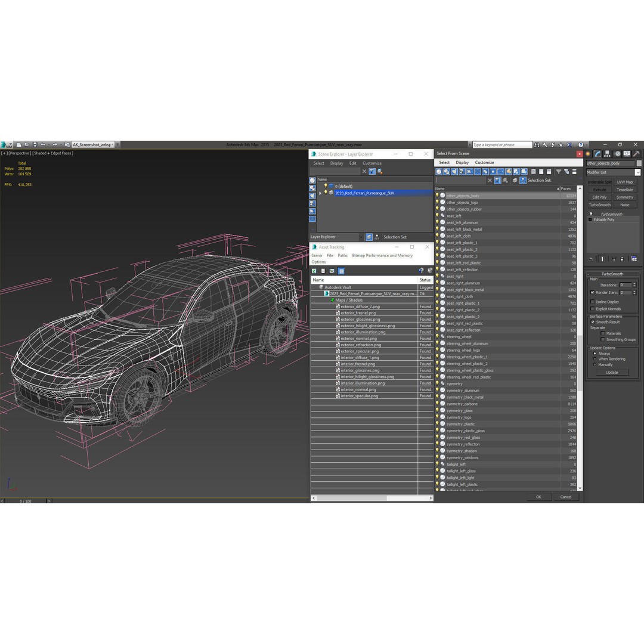
Task: Toggle the Smooth Result checkbox
Action: (x=592, y=322)
